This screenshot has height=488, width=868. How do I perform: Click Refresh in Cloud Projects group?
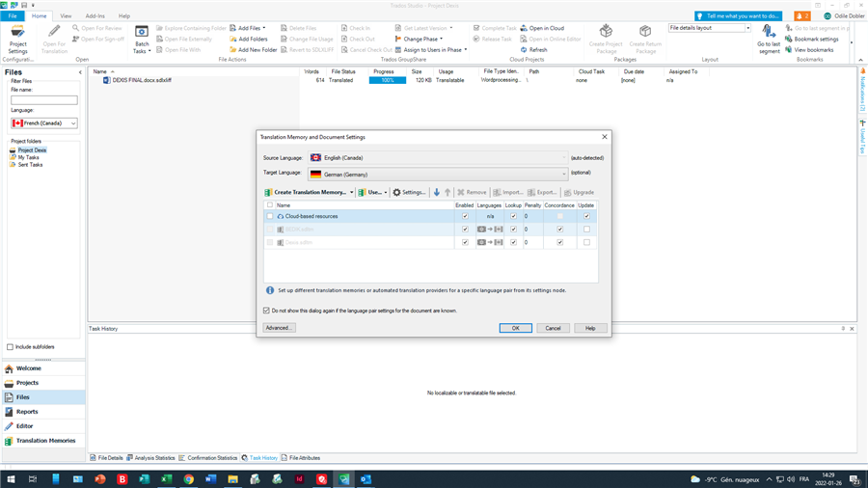[533, 50]
